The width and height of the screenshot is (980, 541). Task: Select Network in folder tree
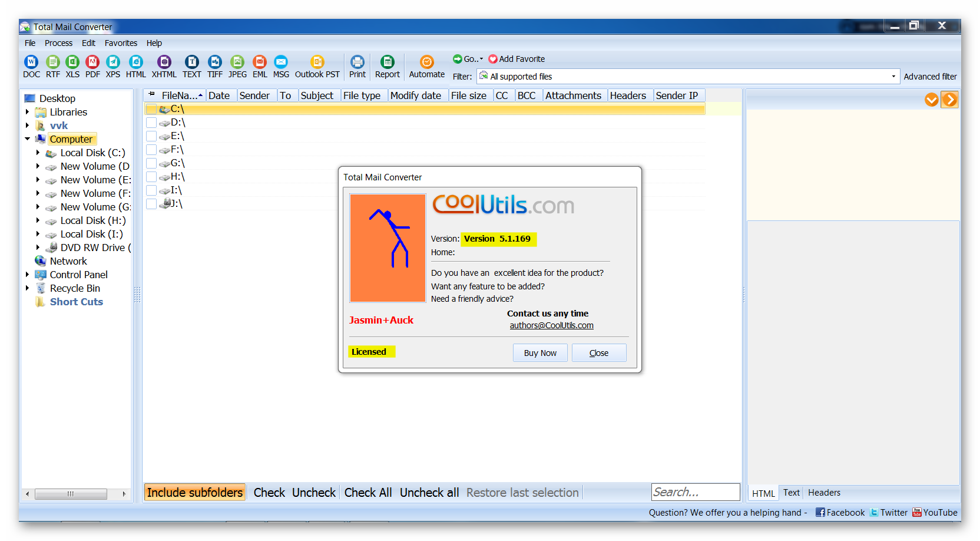pos(68,261)
